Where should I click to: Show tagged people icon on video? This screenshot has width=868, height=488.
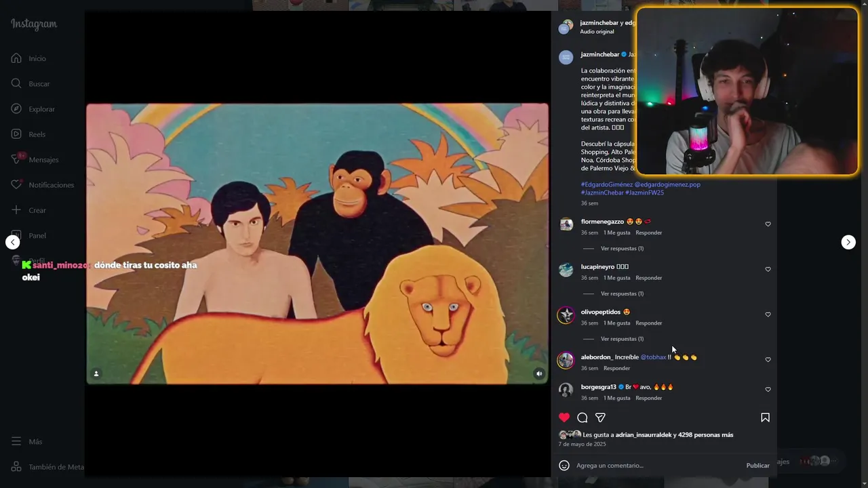(x=96, y=373)
